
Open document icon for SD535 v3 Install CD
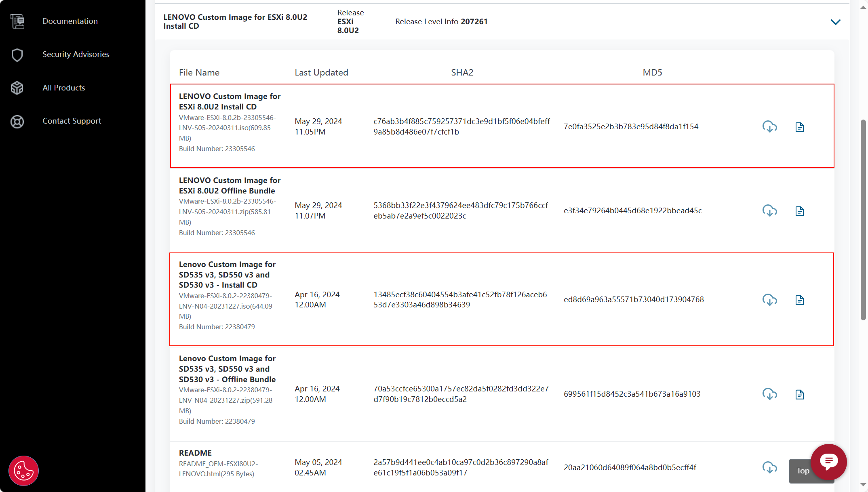pos(799,300)
